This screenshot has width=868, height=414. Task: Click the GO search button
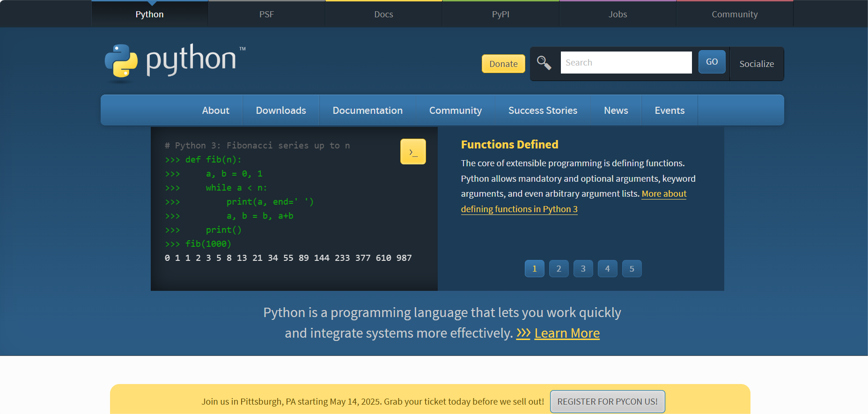[712, 62]
